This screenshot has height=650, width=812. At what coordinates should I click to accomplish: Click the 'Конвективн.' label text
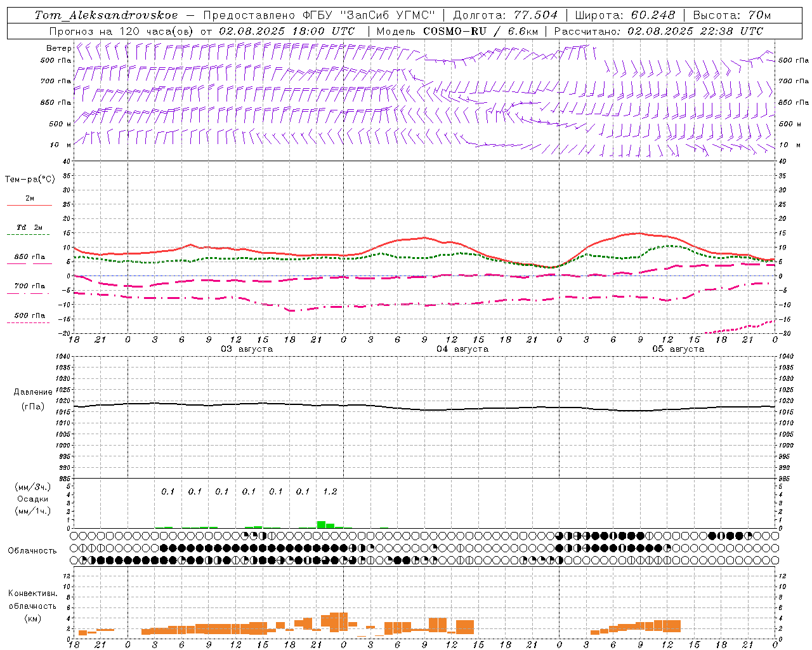[33, 594]
